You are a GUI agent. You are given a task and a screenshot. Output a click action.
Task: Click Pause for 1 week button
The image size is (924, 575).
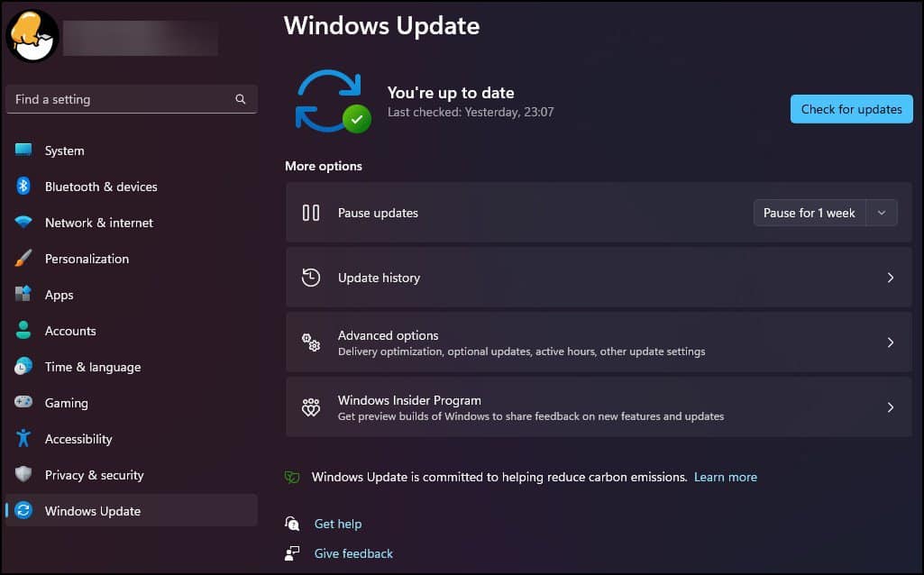tap(810, 213)
